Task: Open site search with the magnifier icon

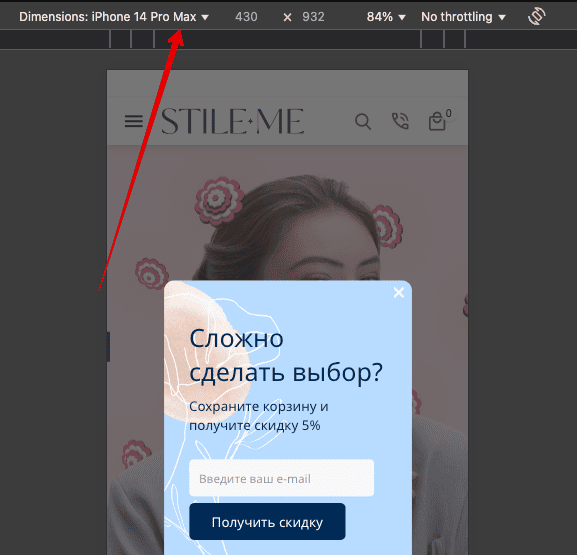Action: (x=363, y=121)
